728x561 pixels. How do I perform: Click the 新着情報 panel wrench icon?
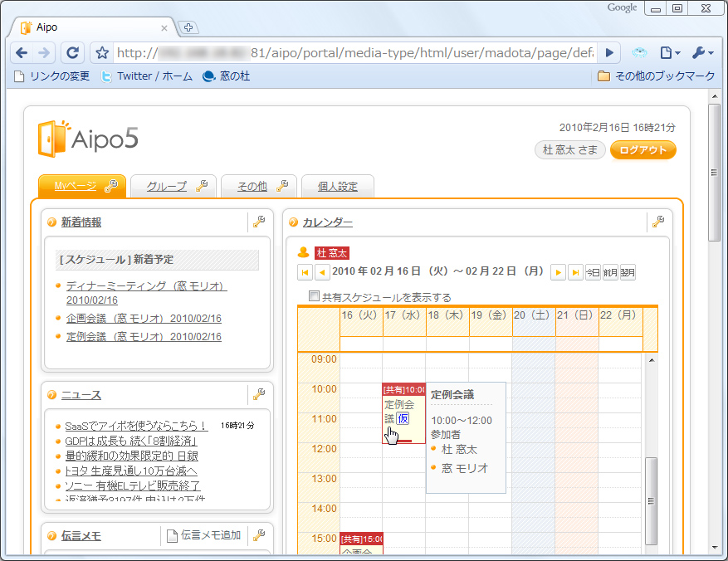click(x=260, y=222)
